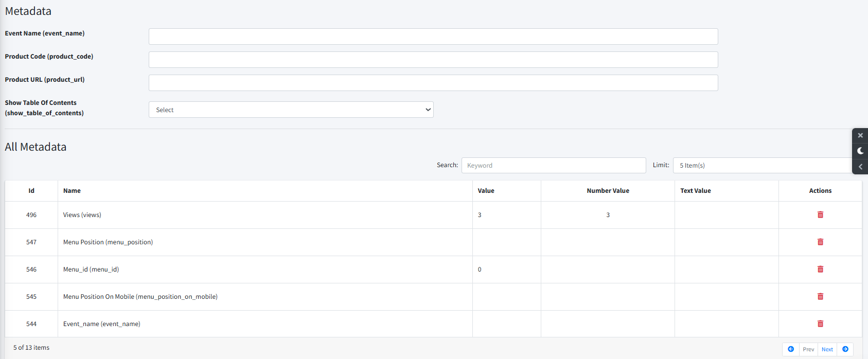This screenshot has height=359, width=868.
Task: Collapse the side panel with chevron arrow
Action: [x=860, y=167]
